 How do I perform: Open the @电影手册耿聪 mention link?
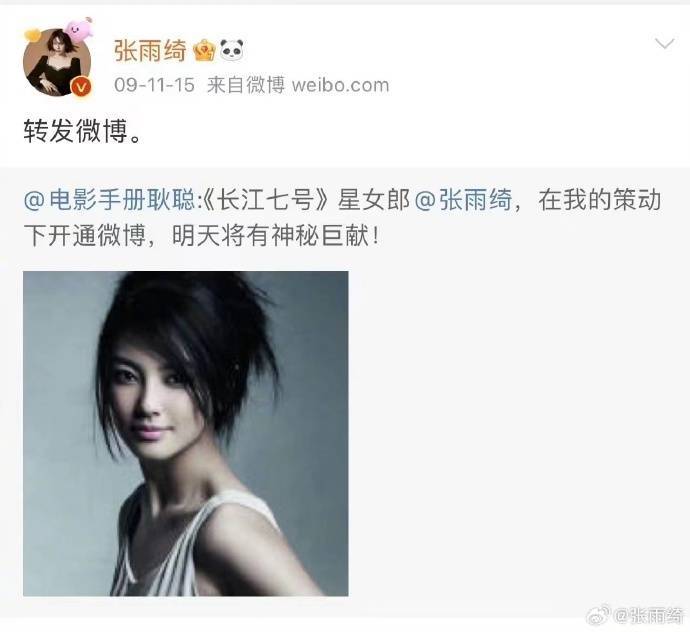[x=109, y=200]
